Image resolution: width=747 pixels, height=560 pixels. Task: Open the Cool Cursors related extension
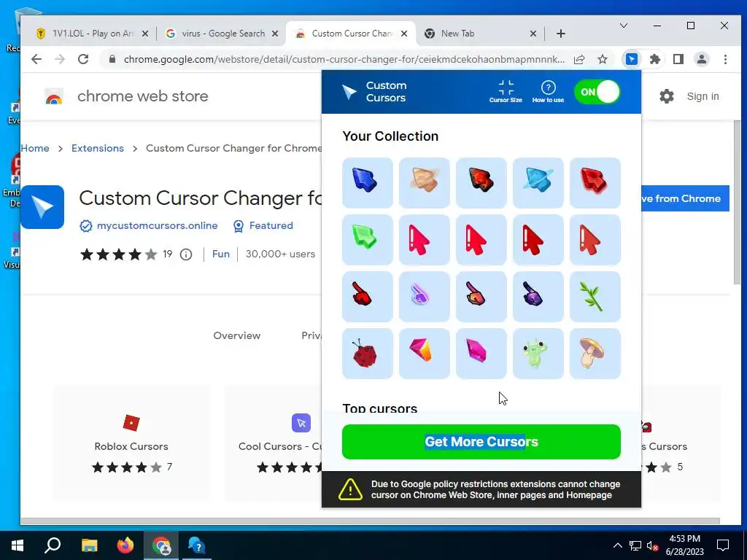(x=274, y=444)
